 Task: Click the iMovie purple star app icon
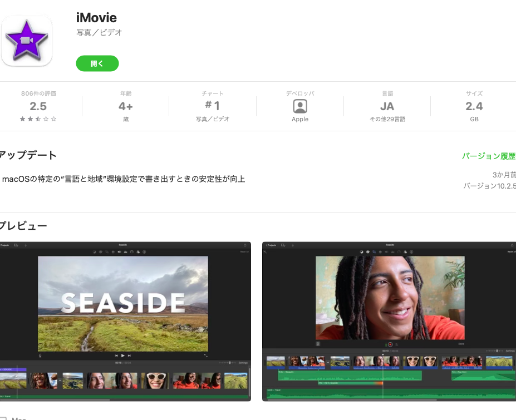pyautogui.click(x=27, y=41)
